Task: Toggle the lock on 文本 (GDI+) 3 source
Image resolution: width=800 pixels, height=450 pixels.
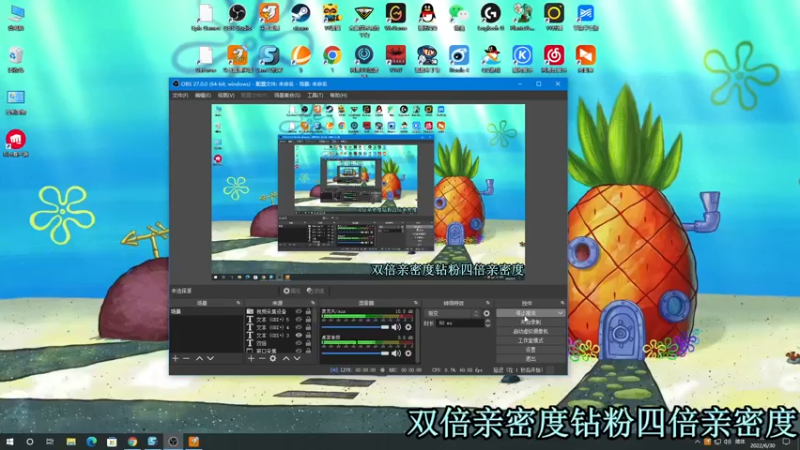Action: tap(308, 335)
